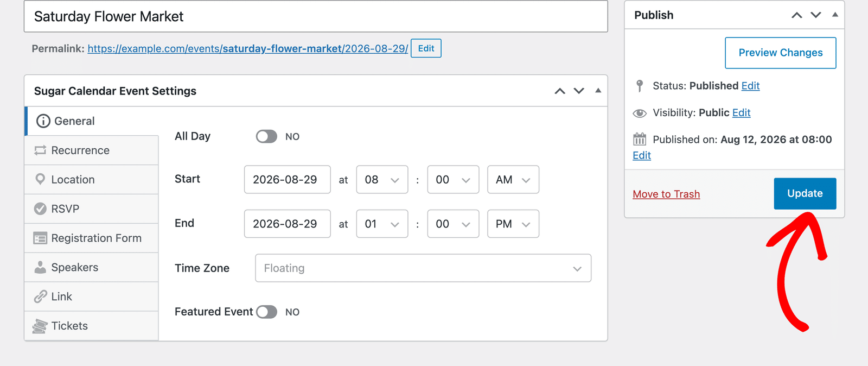Screen dimensions: 868x366
Task: Go to the Tickets tab
Action: pos(91,326)
